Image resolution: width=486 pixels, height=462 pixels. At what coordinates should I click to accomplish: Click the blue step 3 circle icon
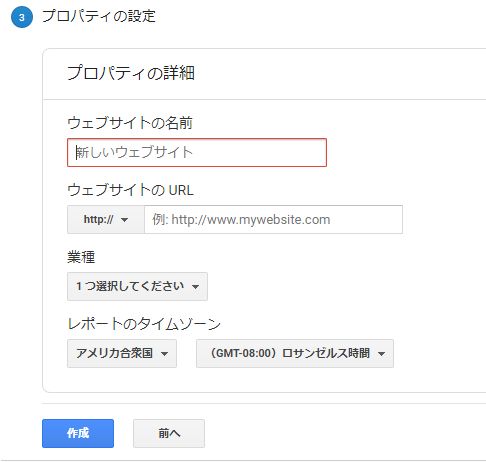[x=22, y=17]
